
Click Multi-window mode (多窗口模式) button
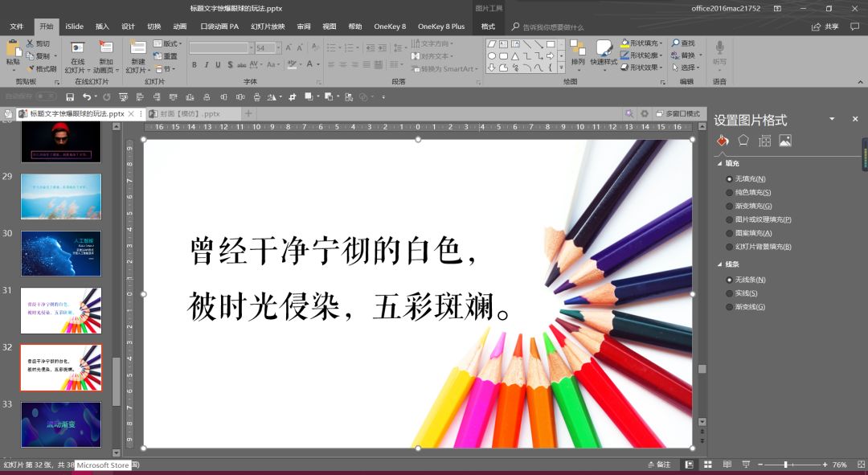point(678,113)
